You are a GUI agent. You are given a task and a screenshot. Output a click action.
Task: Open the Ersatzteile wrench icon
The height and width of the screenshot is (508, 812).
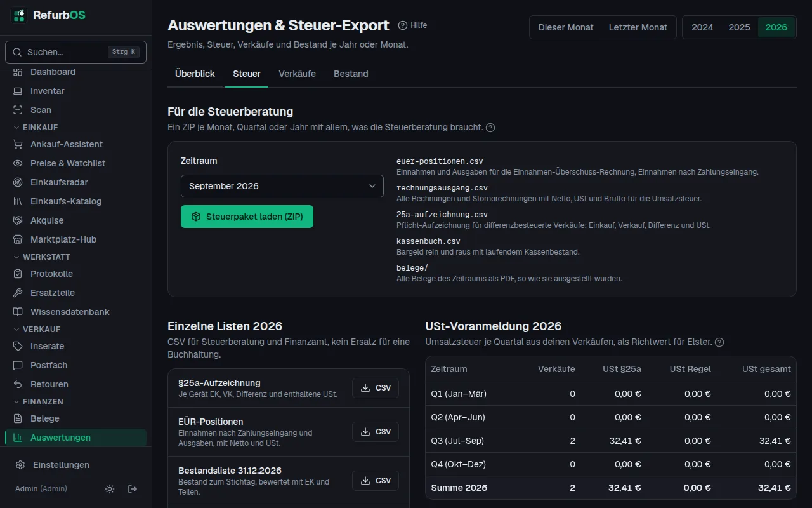(x=18, y=293)
